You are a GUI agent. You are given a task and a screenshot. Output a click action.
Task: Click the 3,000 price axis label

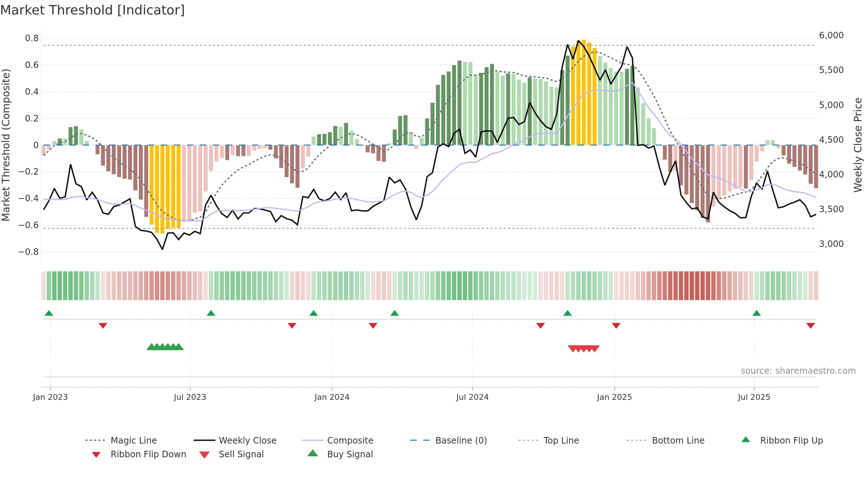(831, 244)
